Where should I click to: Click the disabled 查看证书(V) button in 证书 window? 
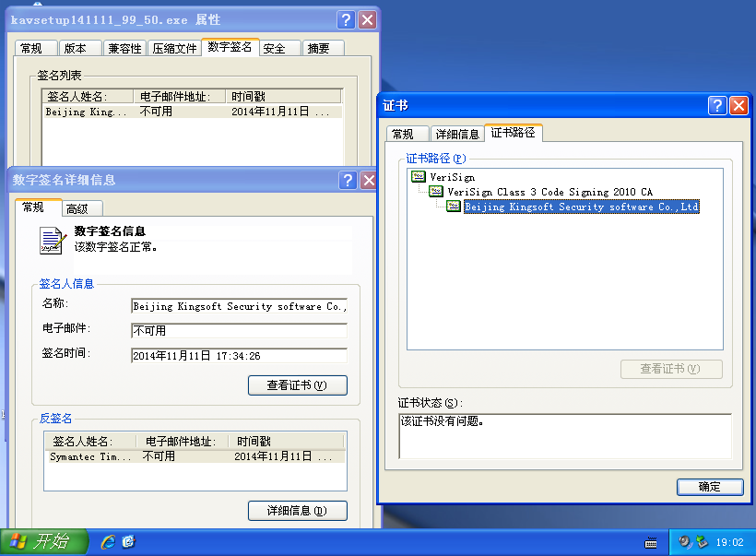(x=671, y=369)
